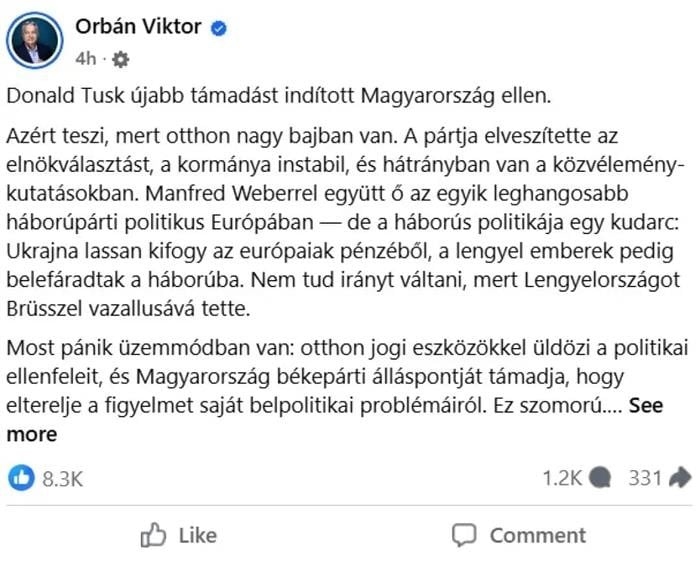This screenshot has width=700, height=561.
Task: Click the blue thumbs-up reaction icon
Action: point(21,478)
